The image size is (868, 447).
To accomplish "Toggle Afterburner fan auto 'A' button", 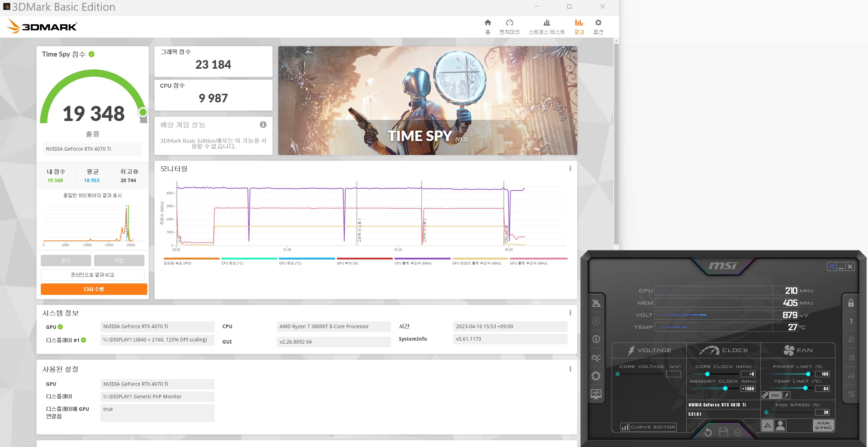I will point(768,426).
